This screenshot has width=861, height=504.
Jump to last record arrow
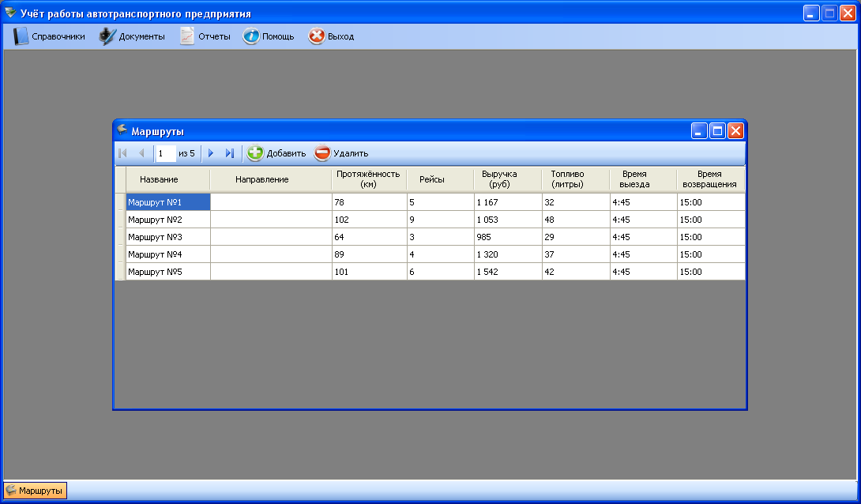229,153
